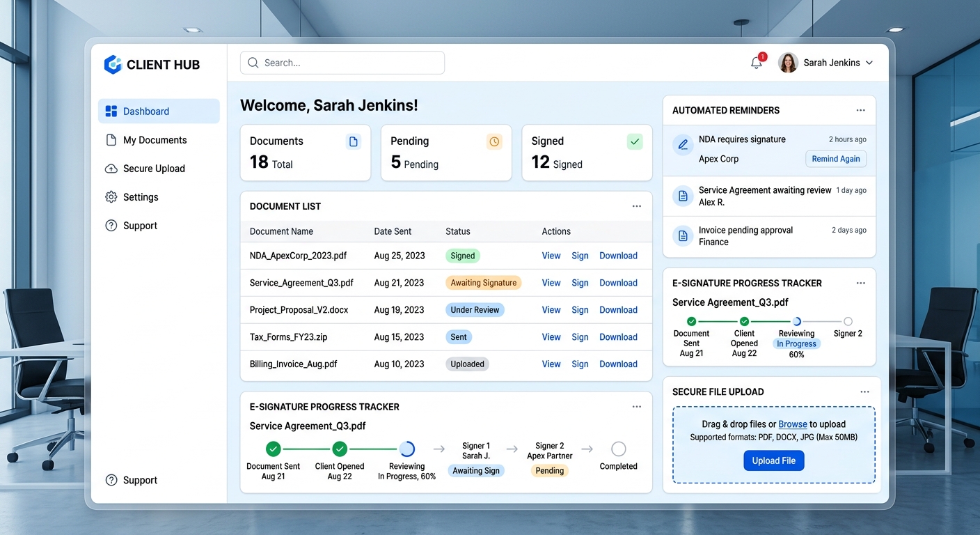This screenshot has height=535, width=980.
Task: Click the clock icon on the Pending card
Action: tap(494, 141)
